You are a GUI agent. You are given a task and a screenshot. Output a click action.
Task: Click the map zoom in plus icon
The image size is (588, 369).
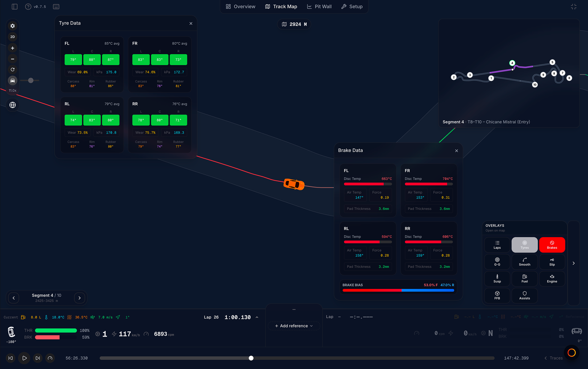[13, 48]
